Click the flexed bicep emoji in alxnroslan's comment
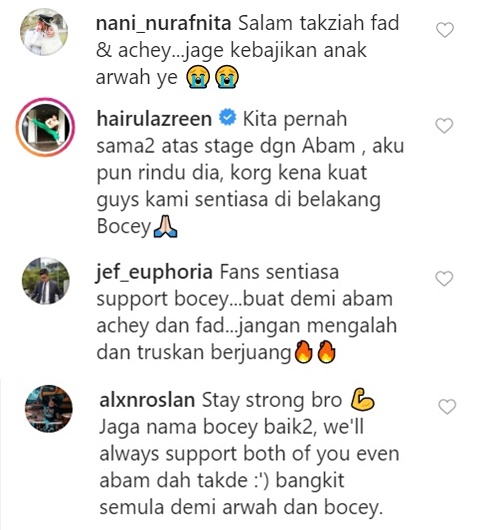494x530 pixels. [362, 399]
